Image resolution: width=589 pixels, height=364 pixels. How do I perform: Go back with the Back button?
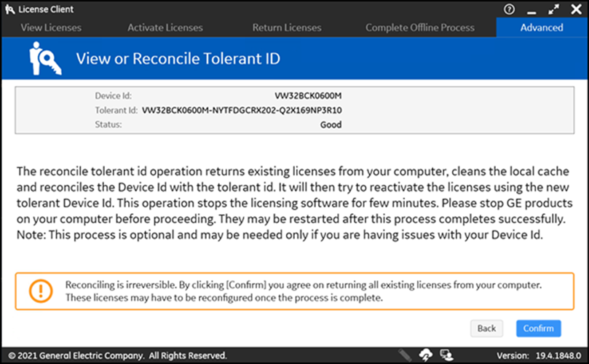pyautogui.click(x=486, y=328)
